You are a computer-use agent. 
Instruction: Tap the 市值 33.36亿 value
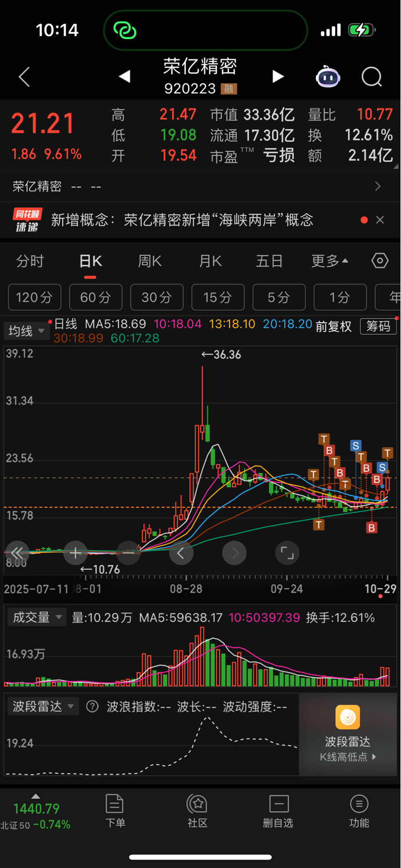(269, 114)
